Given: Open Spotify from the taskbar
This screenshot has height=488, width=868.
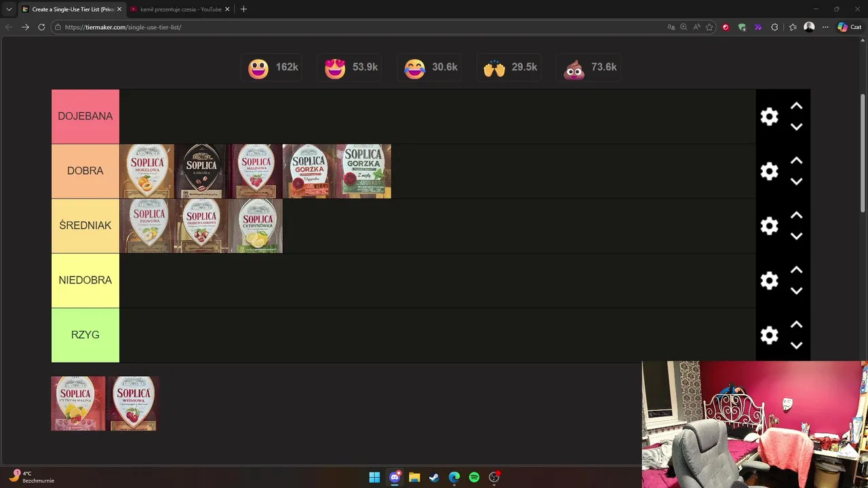Looking at the screenshot, I should (x=474, y=477).
